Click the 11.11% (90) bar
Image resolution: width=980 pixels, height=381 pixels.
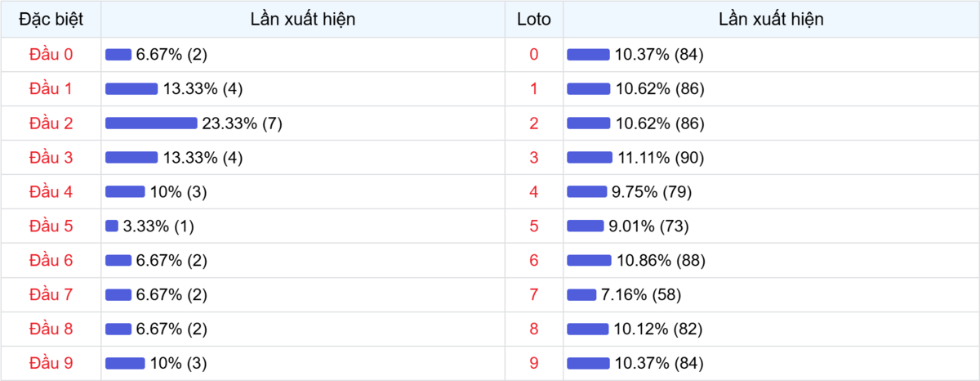coord(590,158)
